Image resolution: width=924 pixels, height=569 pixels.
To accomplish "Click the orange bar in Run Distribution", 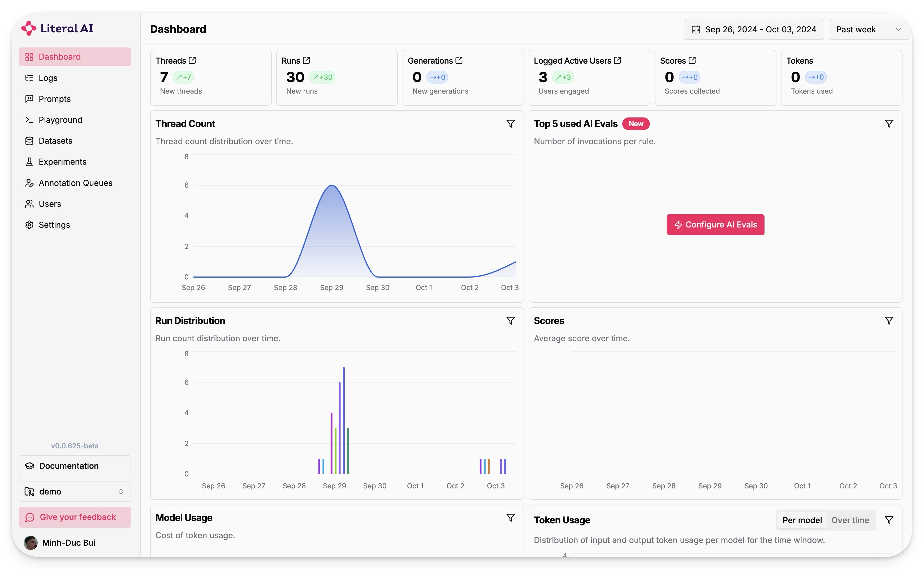I will pyautogui.click(x=489, y=466).
